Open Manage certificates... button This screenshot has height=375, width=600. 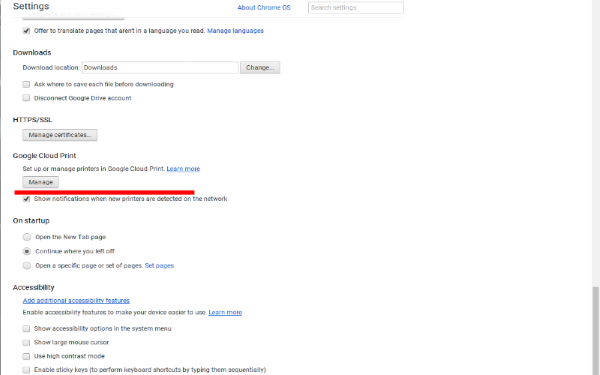60,135
